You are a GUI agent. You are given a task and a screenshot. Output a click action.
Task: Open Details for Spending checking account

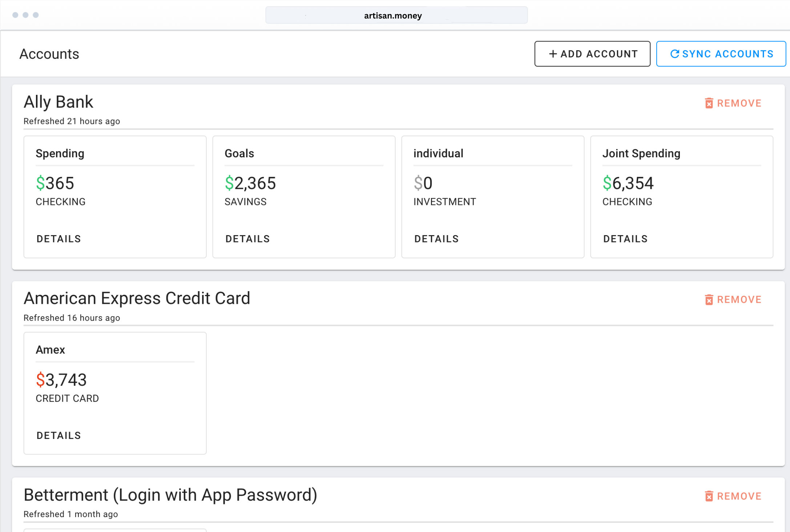pyautogui.click(x=59, y=239)
